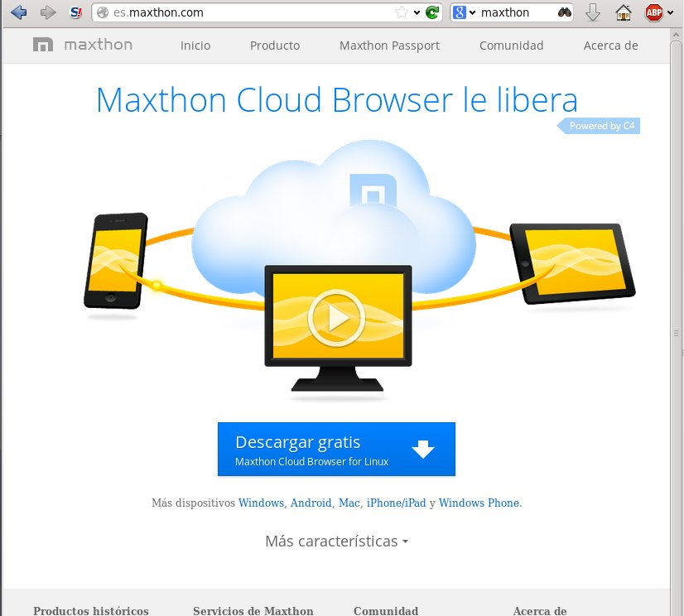Click the Google search engine icon
Screen dimensions: 684x616
[x=460, y=12]
